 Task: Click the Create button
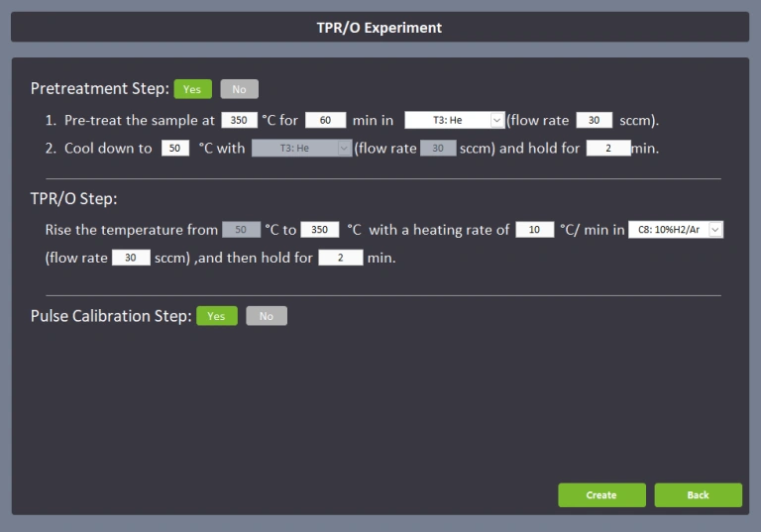(601, 495)
